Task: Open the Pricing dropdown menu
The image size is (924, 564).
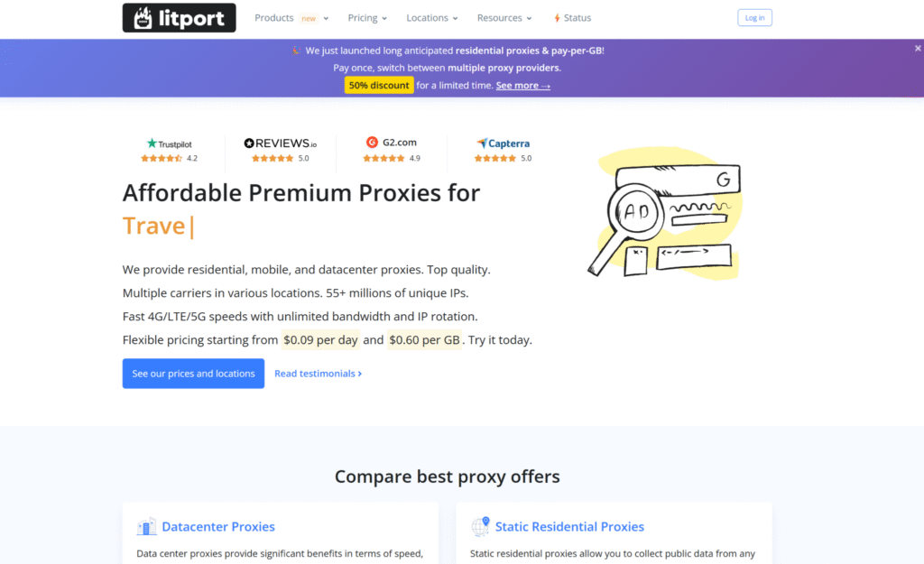Action: [x=367, y=18]
